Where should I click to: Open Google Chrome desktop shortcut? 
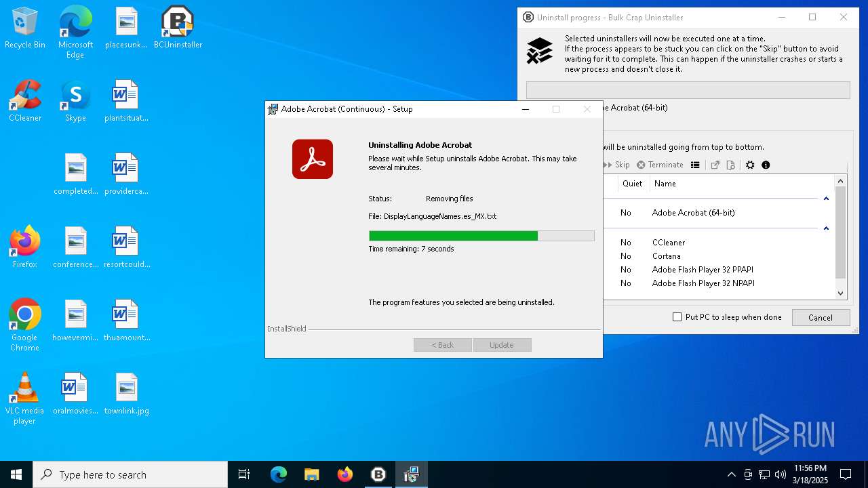[25, 325]
